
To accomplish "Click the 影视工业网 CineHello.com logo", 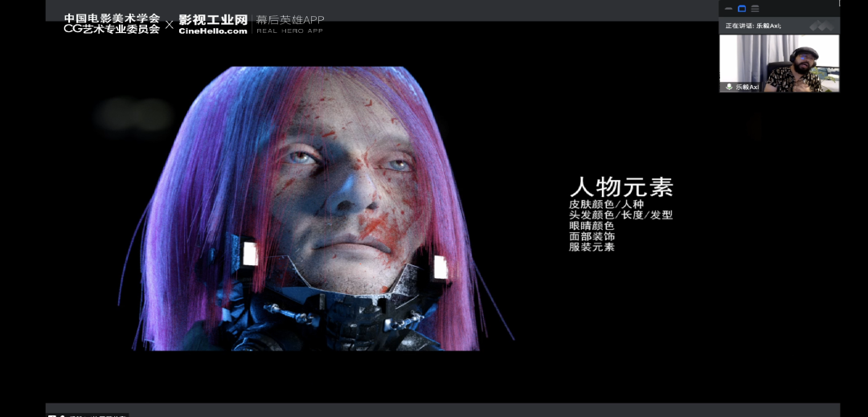I will [213, 24].
